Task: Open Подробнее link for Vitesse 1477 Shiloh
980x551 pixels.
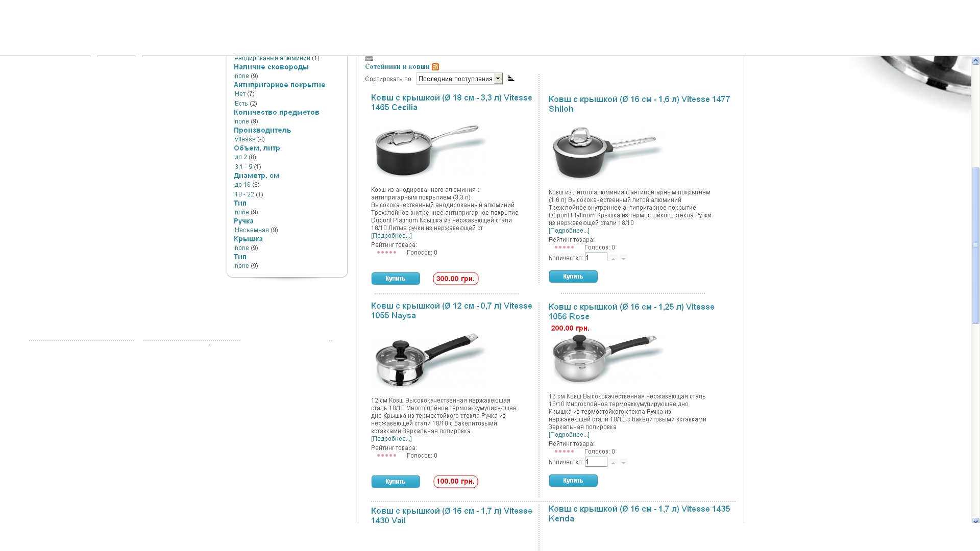Action: (569, 231)
